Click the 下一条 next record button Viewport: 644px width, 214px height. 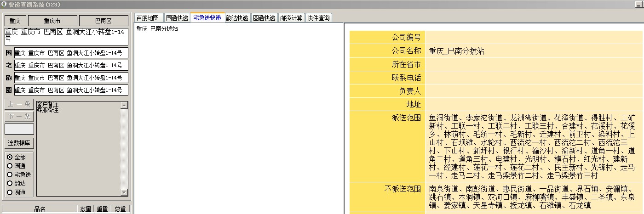pos(19,116)
